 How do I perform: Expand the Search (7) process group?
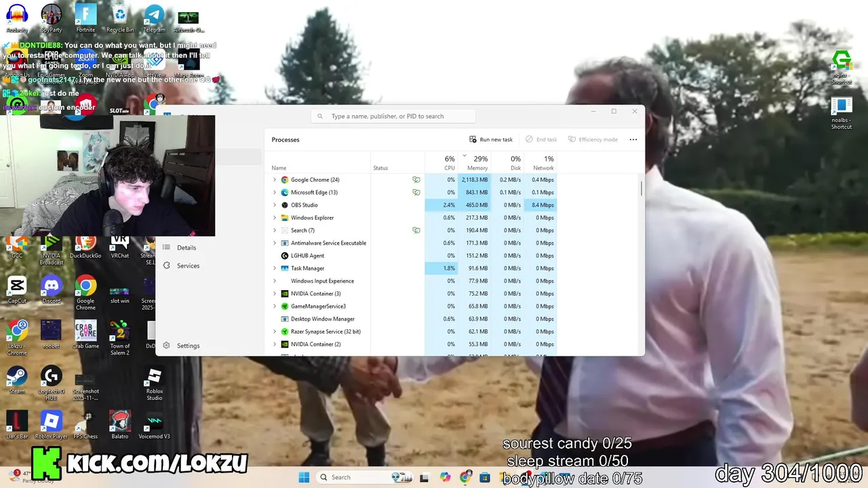click(275, 230)
